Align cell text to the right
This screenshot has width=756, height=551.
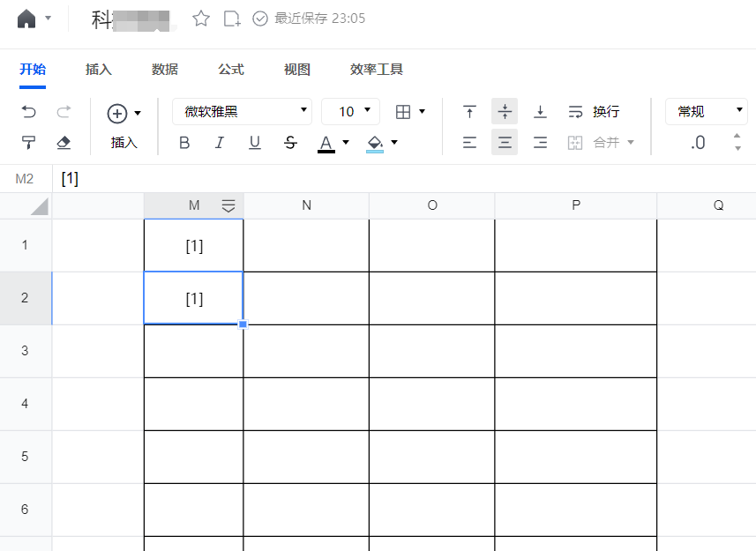(541, 143)
